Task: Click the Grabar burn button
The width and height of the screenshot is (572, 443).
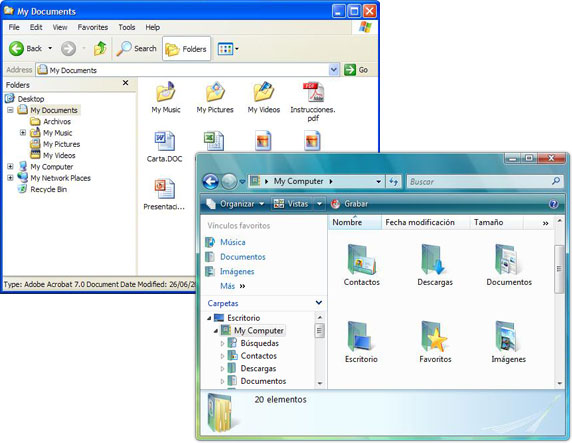Action: click(x=349, y=204)
